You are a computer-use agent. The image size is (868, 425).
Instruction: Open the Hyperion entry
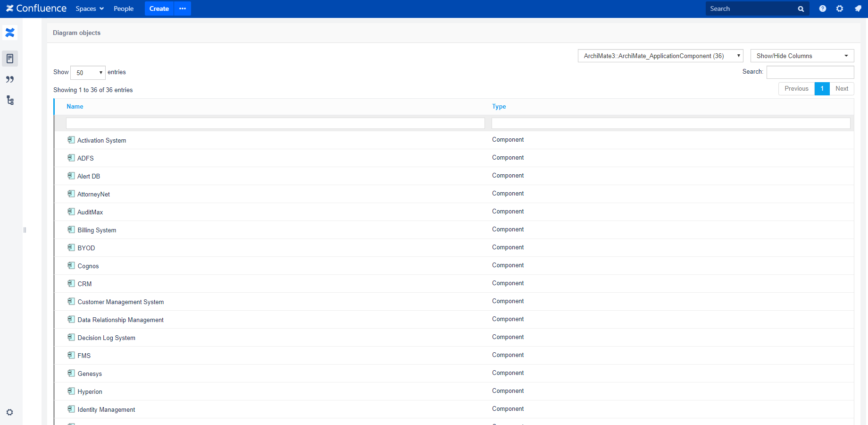tap(90, 392)
